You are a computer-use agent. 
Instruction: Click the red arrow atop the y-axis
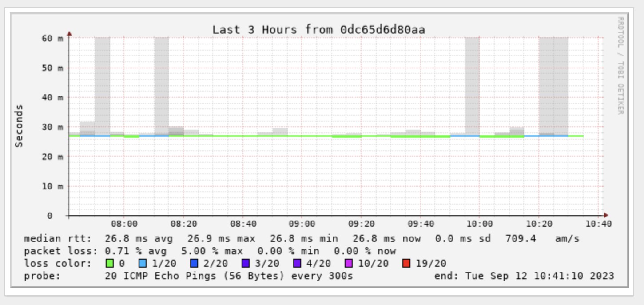tap(69, 33)
